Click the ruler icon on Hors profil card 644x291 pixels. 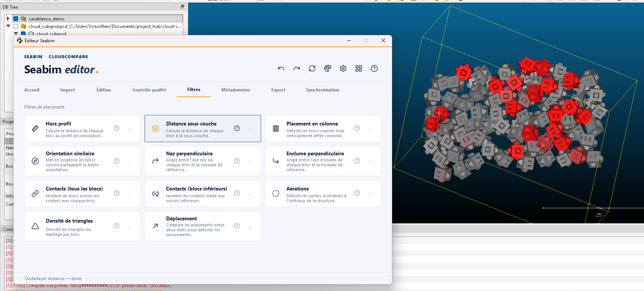coord(35,128)
